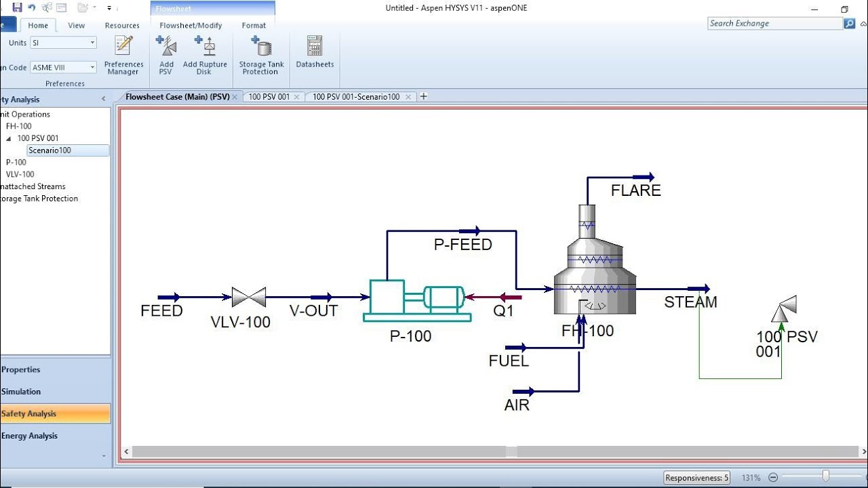Select the FH-100 fired heater icon
The height and width of the screenshot is (488, 868).
pos(595,260)
